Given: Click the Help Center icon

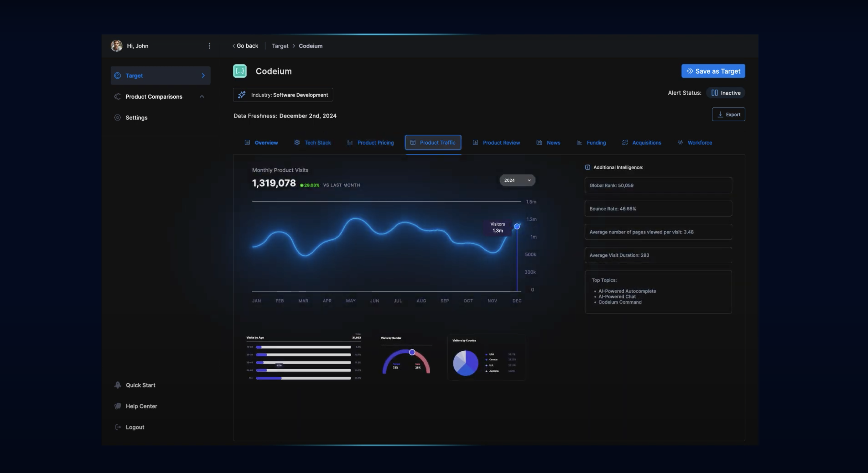Looking at the screenshot, I should coord(118,406).
